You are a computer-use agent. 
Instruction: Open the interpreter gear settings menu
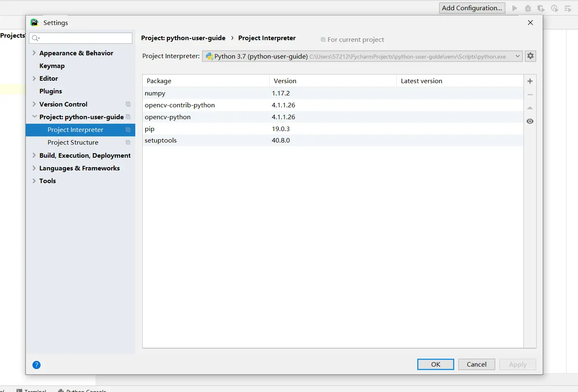pyautogui.click(x=530, y=56)
